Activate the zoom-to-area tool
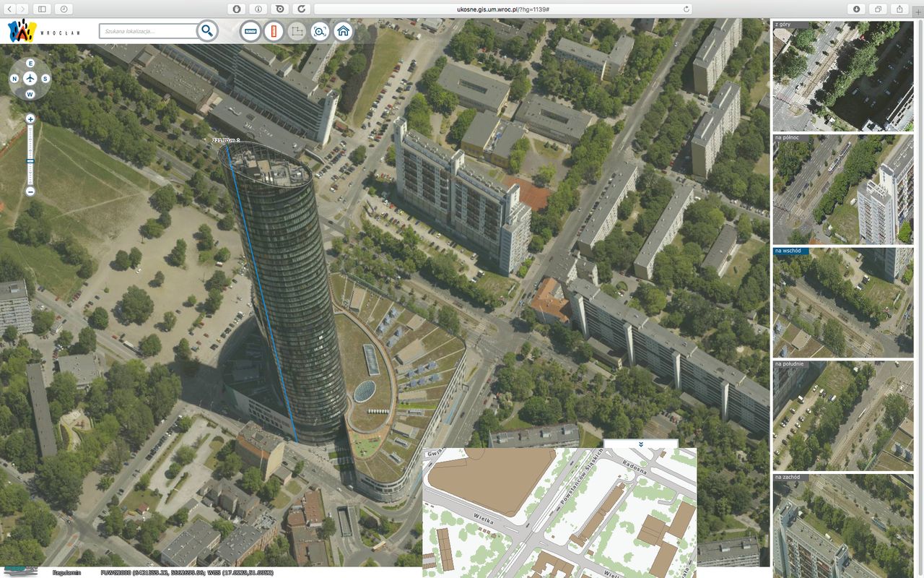 pos(320,31)
